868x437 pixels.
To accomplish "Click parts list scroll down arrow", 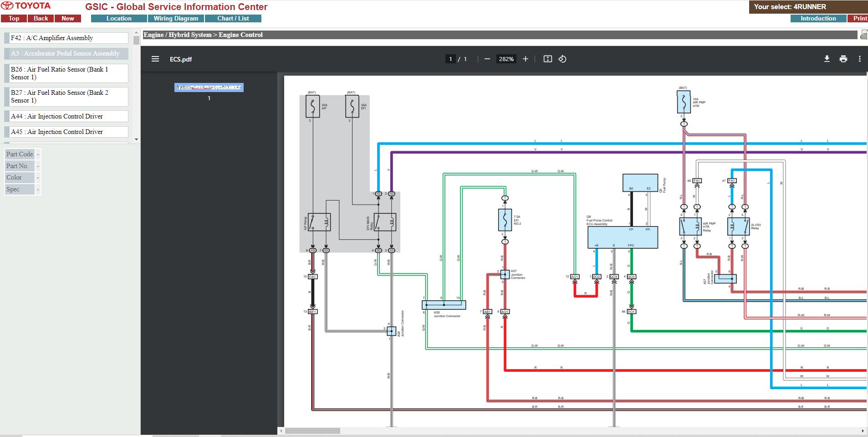I will tap(136, 139).
